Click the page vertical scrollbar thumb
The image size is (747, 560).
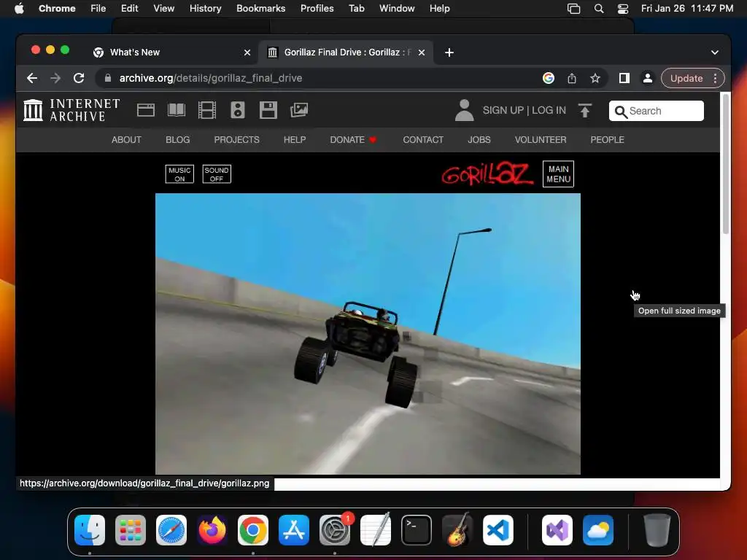click(x=726, y=163)
